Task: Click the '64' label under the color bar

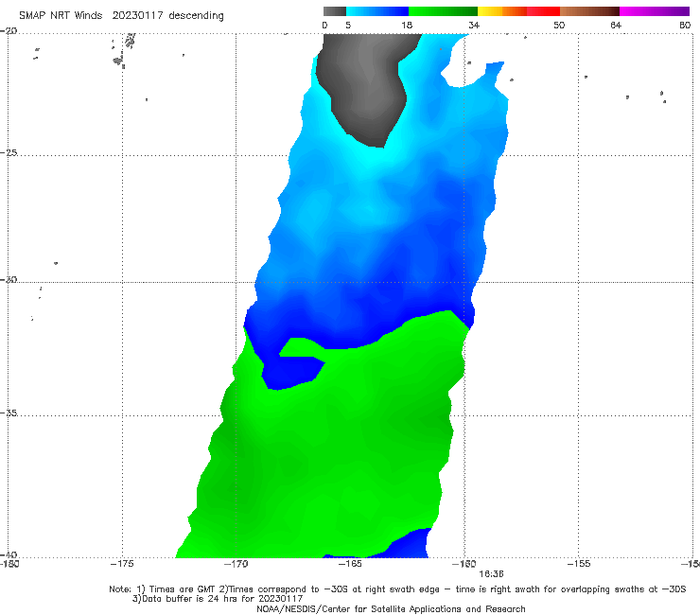Action: coord(616,25)
